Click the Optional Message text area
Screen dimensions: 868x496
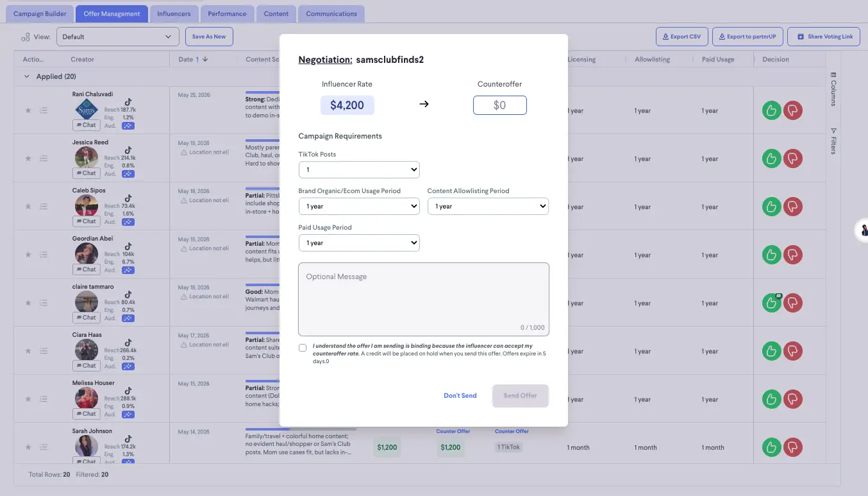coord(424,299)
